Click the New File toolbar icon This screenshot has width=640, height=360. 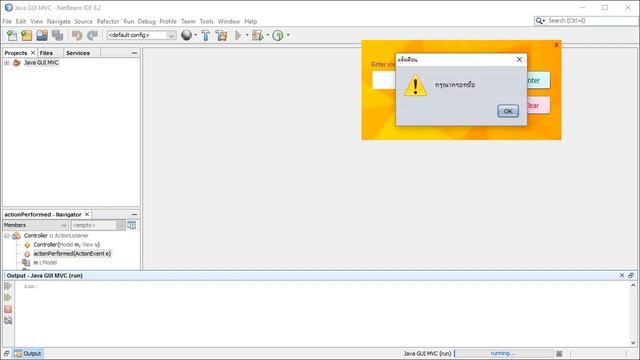click(12, 36)
